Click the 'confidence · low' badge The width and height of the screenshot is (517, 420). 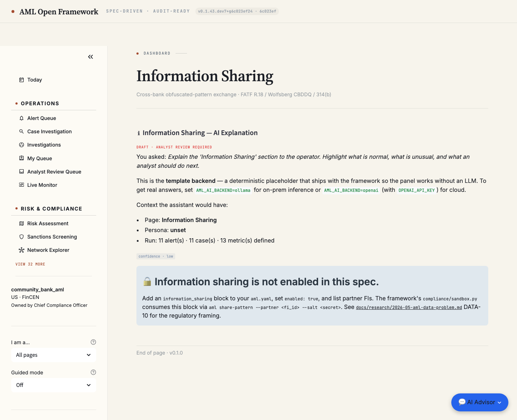(156, 256)
